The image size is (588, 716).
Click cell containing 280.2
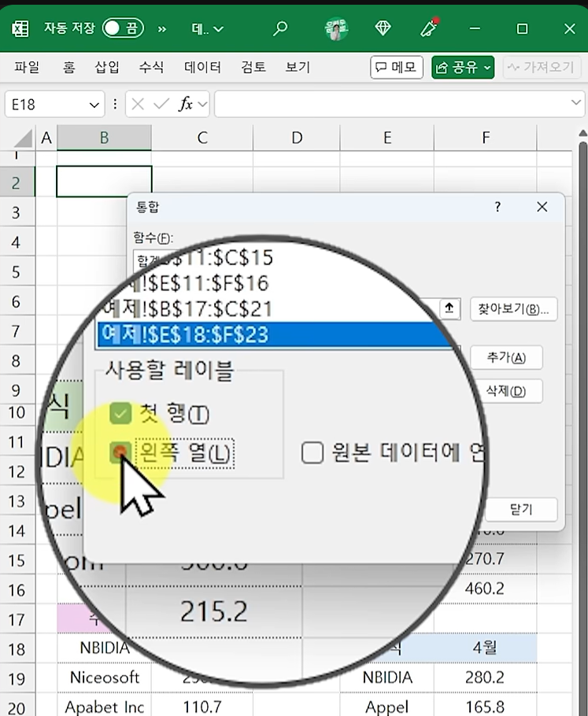[485, 677]
